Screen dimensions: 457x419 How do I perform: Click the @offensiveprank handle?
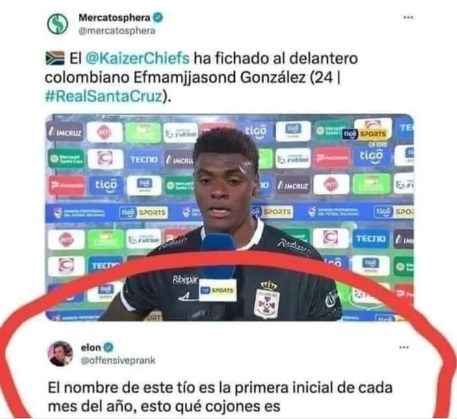click(x=118, y=360)
